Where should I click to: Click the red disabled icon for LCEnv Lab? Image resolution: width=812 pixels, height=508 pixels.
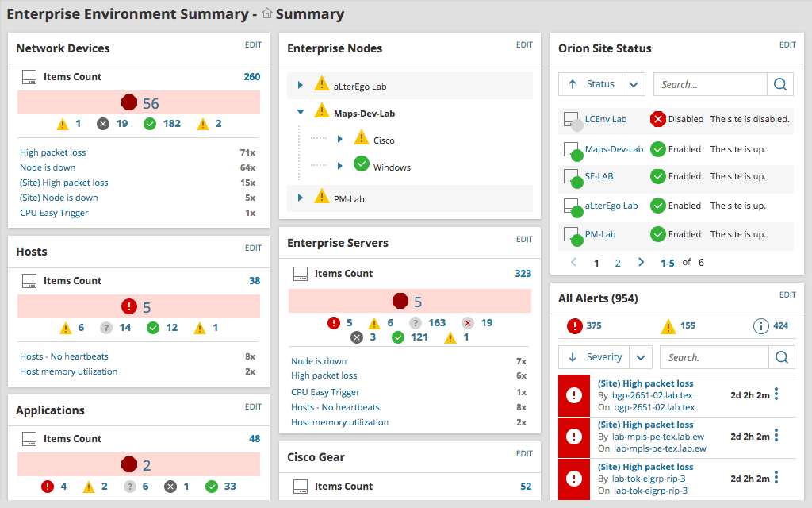pyautogui.click(x=657, y=119)
